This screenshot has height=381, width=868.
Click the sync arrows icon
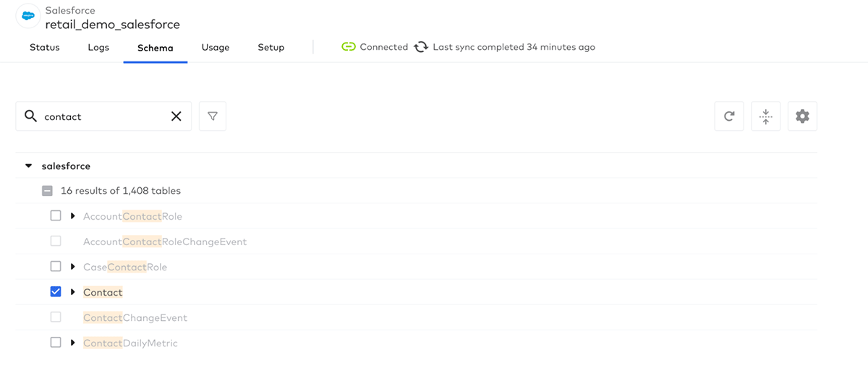click(421, 47)
